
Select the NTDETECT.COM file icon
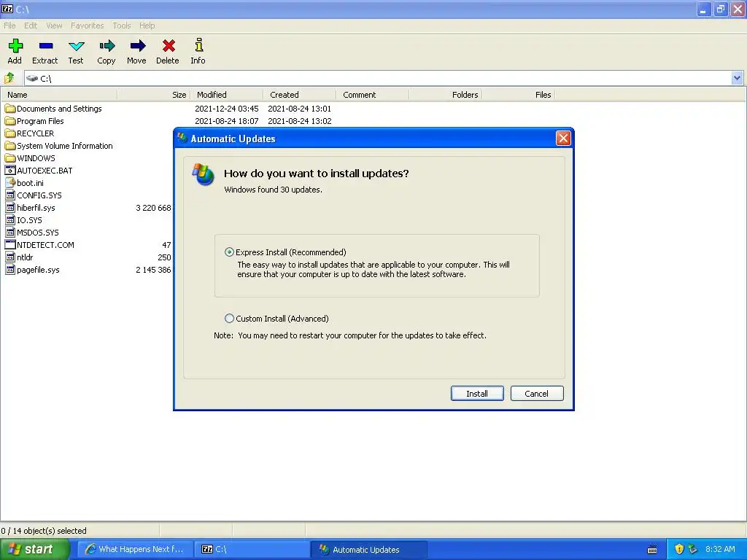[x=10, y=245]
